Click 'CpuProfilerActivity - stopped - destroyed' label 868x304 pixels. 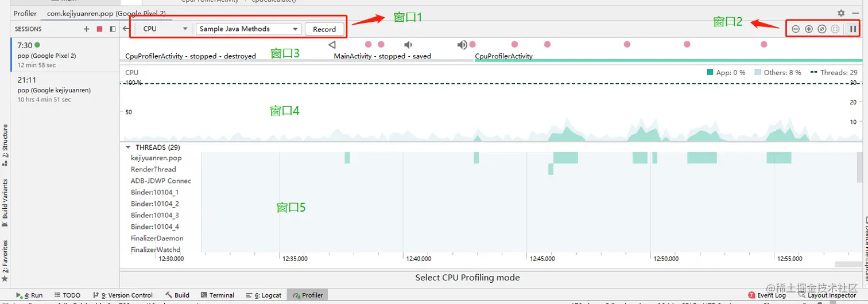click(x=191, y=56)
